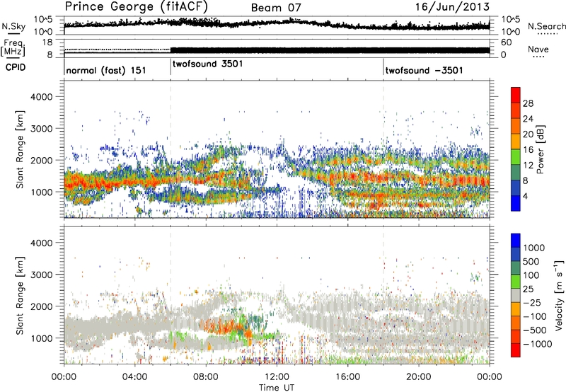Screen dimensions: 566x392
Task: Select the 'normal (fast) 151' CPID marker
Action: 105,70
